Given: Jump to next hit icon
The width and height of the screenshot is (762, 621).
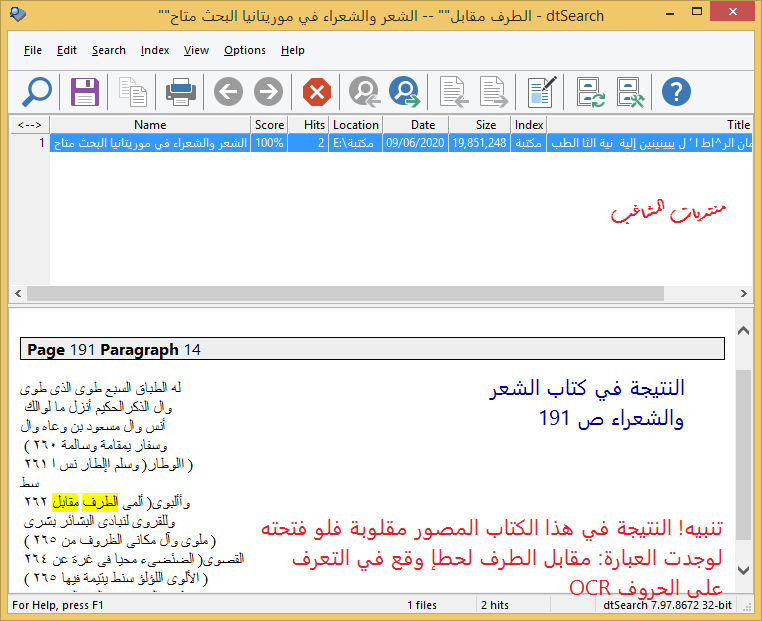Looking at the screenshot, I should coord(405,92).
